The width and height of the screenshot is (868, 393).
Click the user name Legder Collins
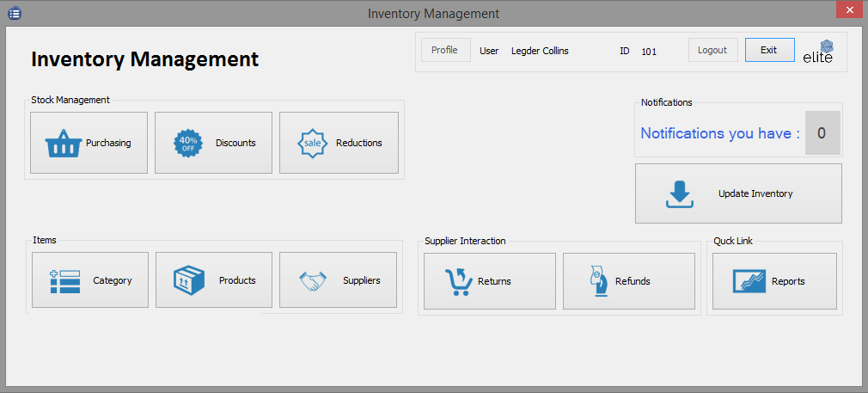540,51
